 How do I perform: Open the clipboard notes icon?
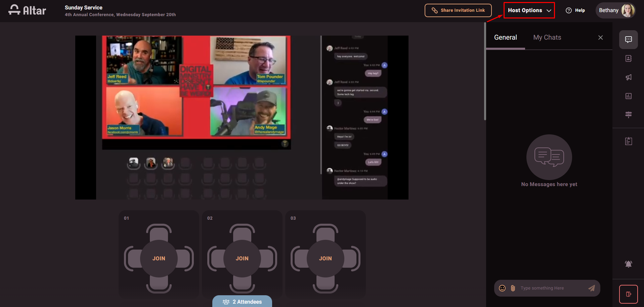628,141
